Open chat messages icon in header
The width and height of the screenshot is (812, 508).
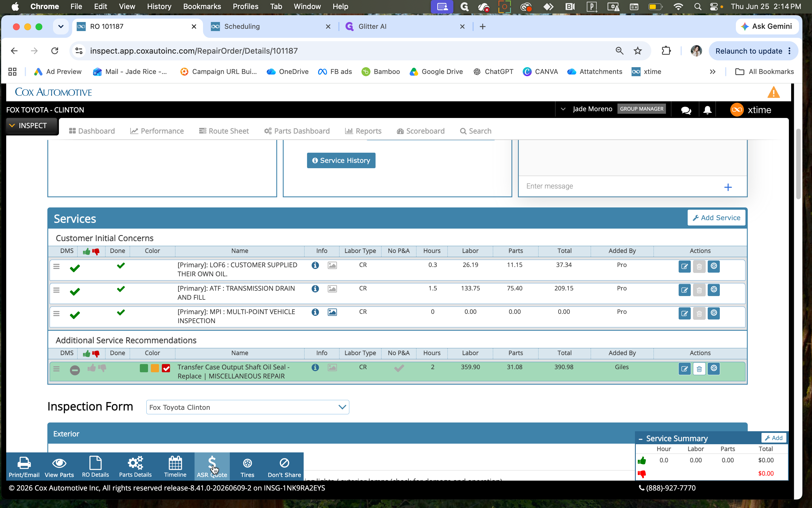coord(686,110)
